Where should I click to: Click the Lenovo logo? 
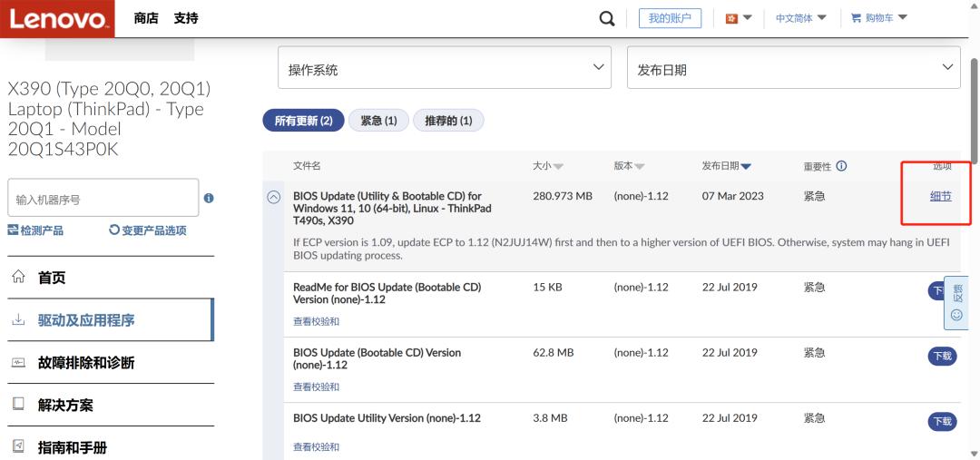click(57, 19)
